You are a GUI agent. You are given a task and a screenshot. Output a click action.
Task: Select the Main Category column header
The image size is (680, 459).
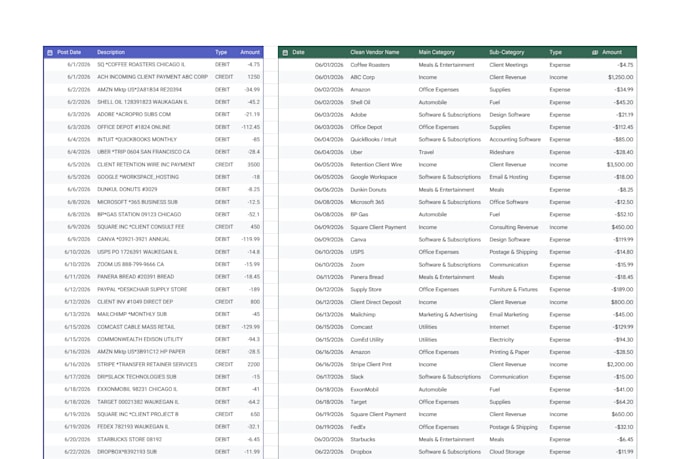tap(437, 52)
